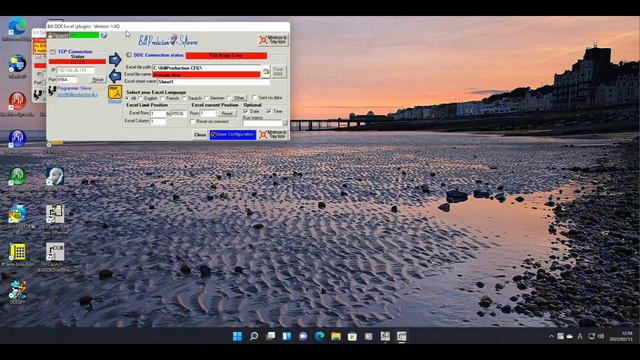Click the Excel Row start field

coord(158,113)
